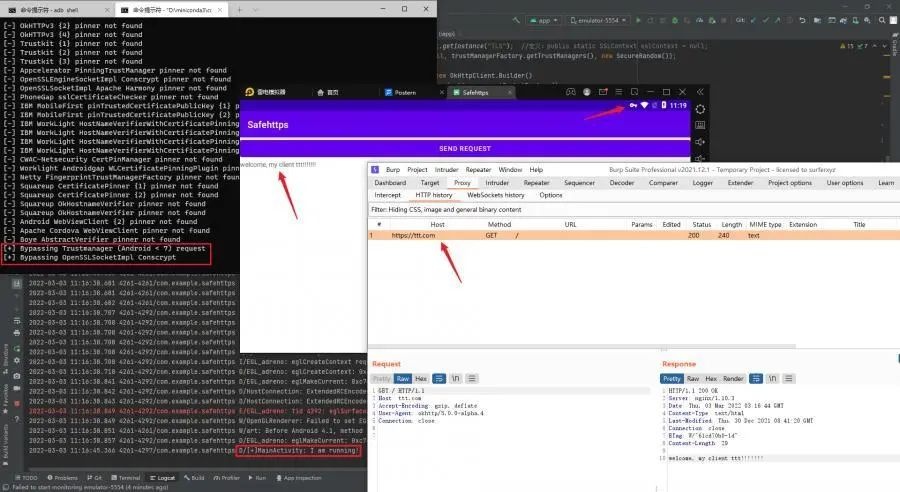Image resolution: width=900 pixels, height=492 pixels.
Task: Open the Request view hamburger menu icon
Action: [x=472, y=379]
